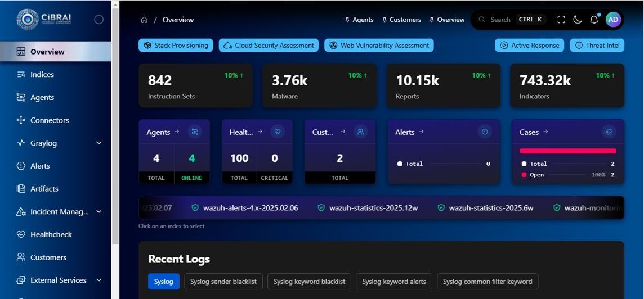
Task: Click the Agents card icon button
Action: tap(195, 132)
